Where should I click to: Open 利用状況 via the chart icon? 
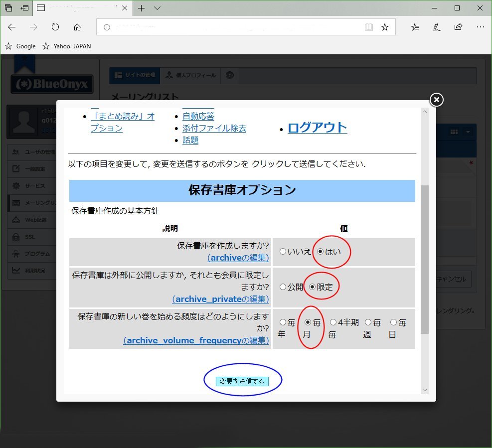click(x=15, y=270)
